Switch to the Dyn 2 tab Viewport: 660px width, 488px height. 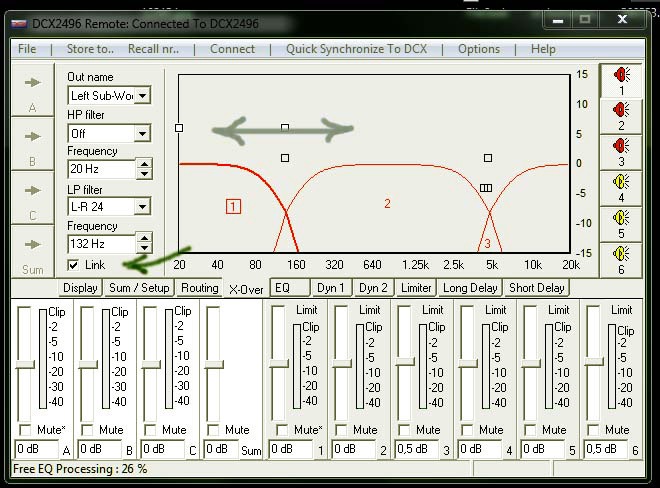373,288
